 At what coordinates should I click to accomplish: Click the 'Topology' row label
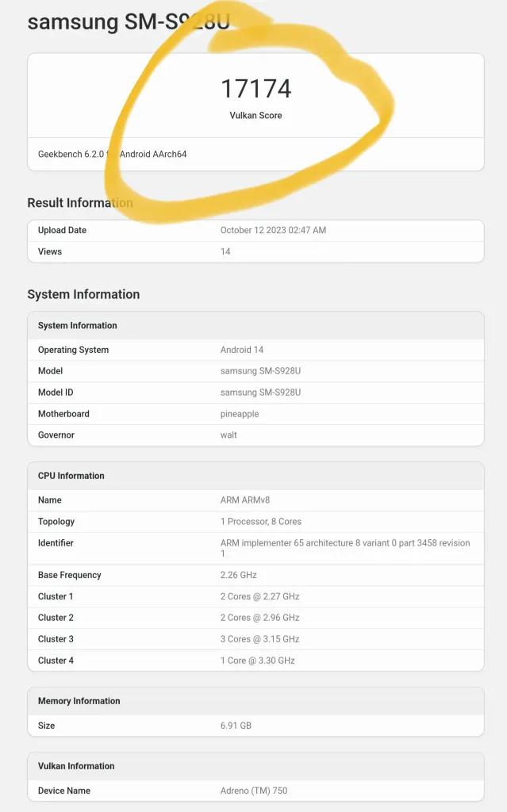tap(56, 522)
